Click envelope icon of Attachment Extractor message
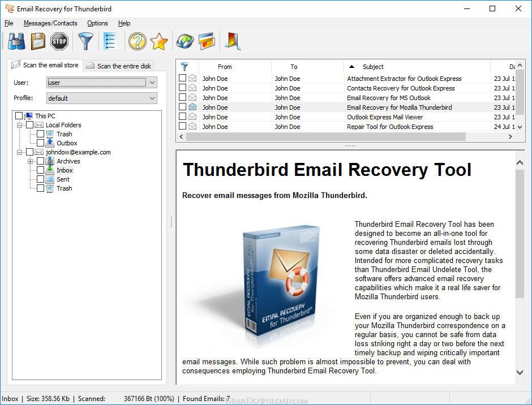The image size is (532, 405). coord(192,79)
